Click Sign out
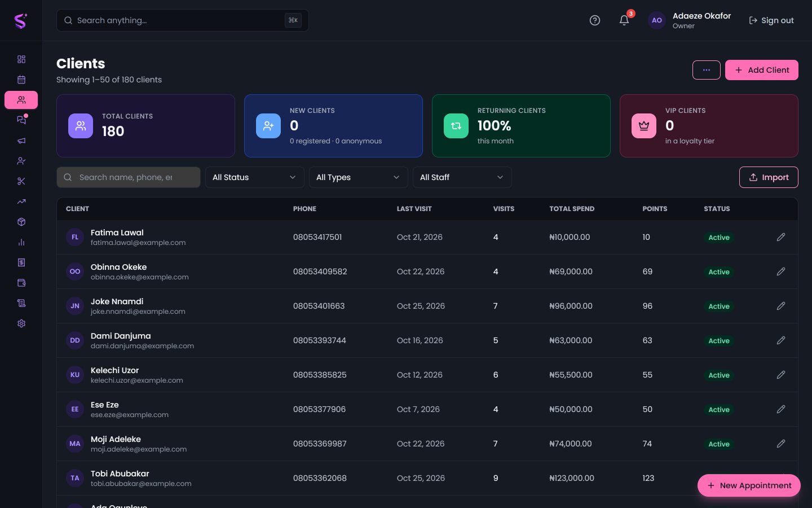Image resolution: width=812 pixels, height=508 pixels. pyautogui.click(x=771, y=20)
